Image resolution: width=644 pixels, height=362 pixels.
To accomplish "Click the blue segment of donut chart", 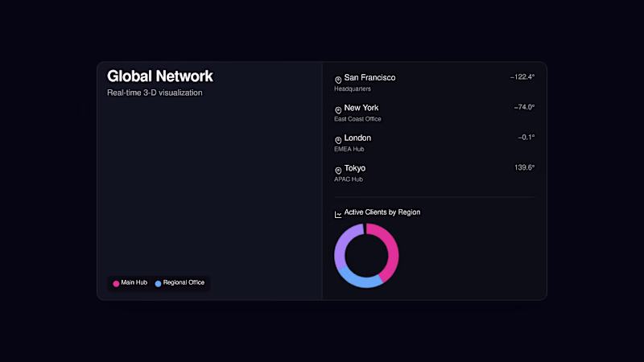I will [359, 280].
